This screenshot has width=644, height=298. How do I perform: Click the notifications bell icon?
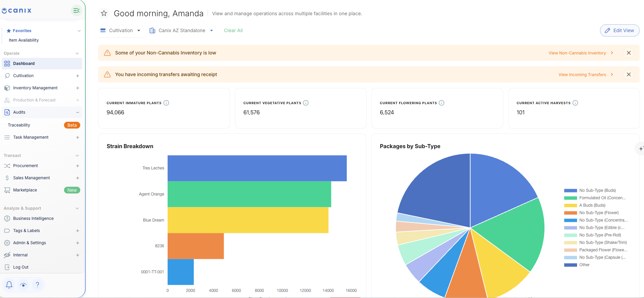(9, 285)
